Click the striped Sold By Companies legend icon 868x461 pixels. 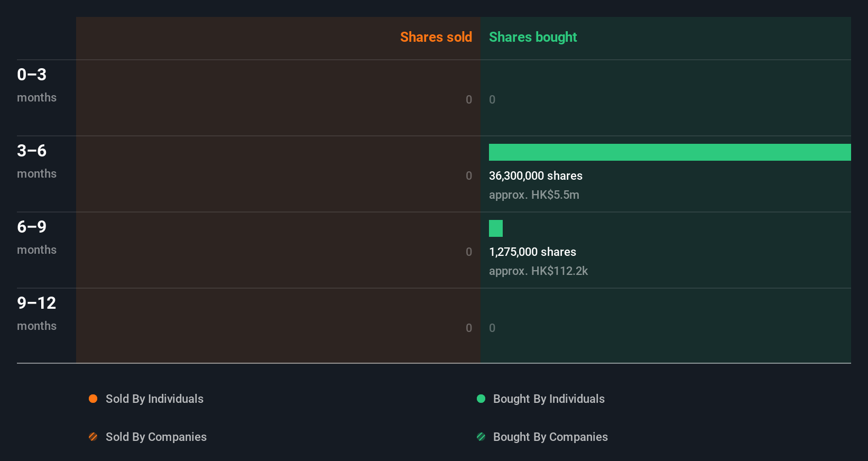coord(93,437)
